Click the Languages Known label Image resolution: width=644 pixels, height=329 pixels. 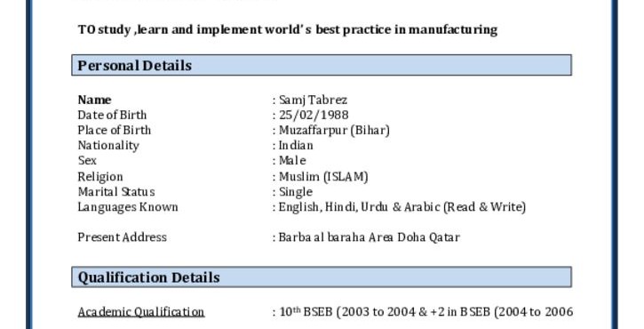click(128, 207)
